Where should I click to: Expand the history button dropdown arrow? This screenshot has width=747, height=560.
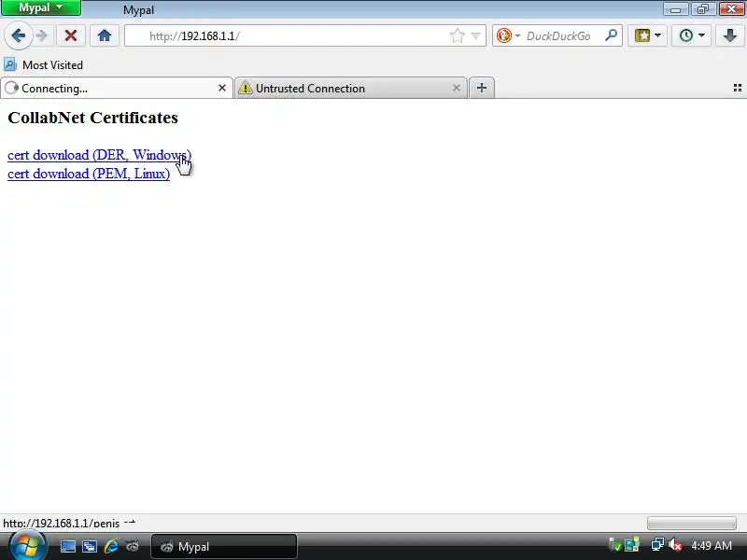[702, 35]
